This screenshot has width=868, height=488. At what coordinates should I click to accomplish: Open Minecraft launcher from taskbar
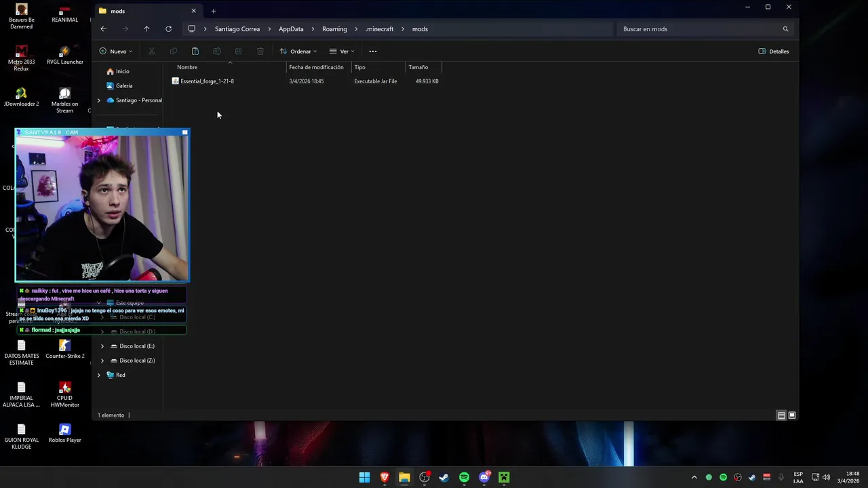[504, 477]
